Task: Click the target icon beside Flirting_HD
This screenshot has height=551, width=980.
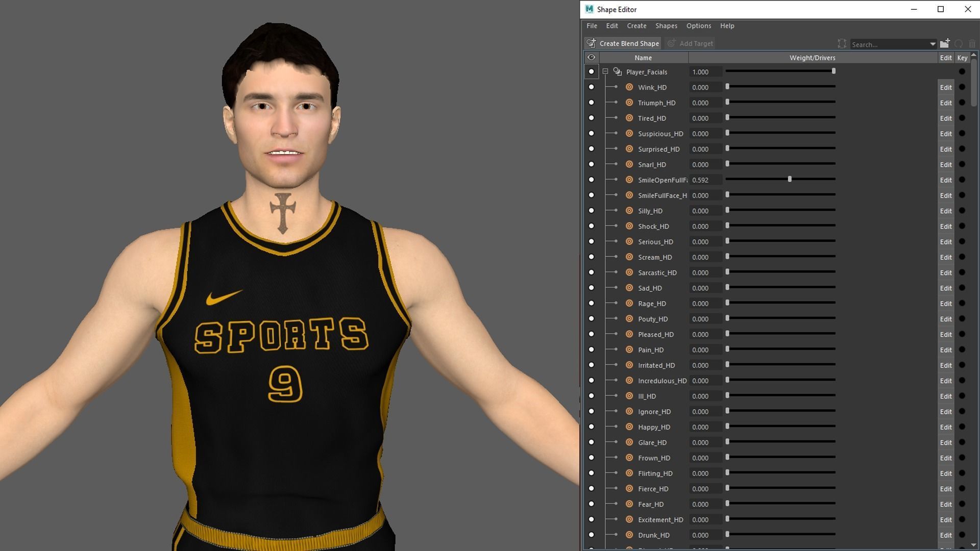Action: (629, 473)
